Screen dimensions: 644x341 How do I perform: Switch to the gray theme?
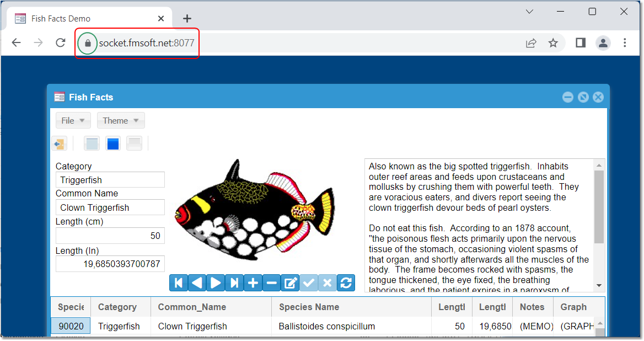[135, 143]
